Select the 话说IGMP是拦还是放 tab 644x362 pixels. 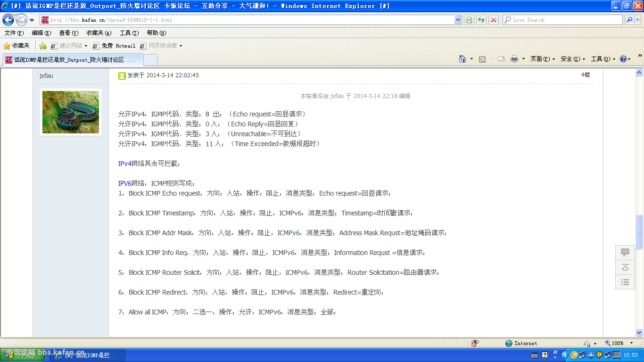[73, 60]
